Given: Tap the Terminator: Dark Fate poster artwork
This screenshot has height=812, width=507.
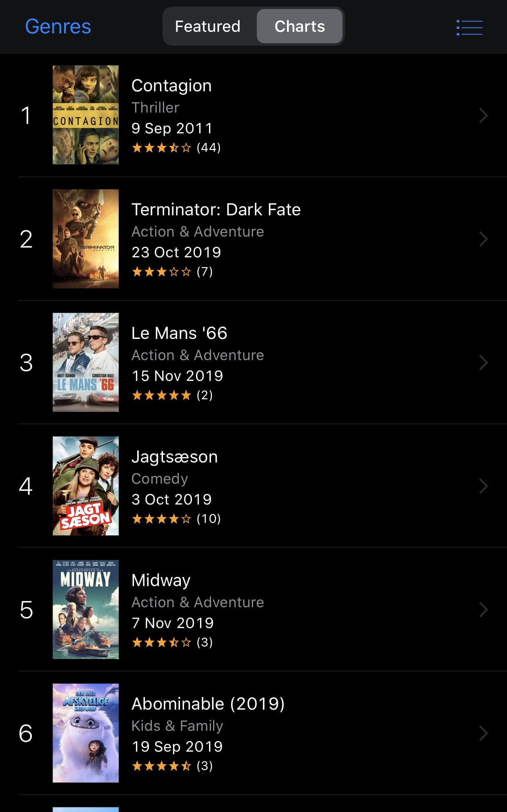Looking at the screenshot, I should click(85, 239).
